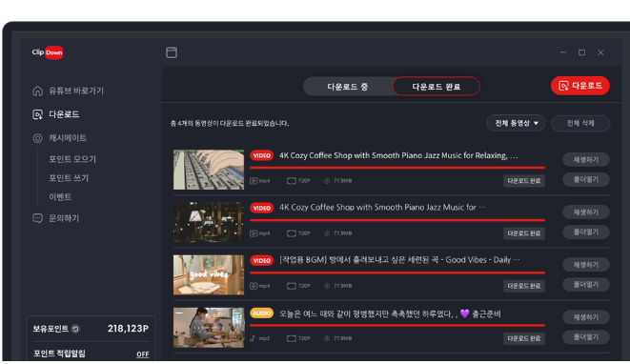Click 폴더열기 for first Cozy Coffee Shop video
This screenshot has width=630, height=364.
pyautogui.click(x=586, y=179)
